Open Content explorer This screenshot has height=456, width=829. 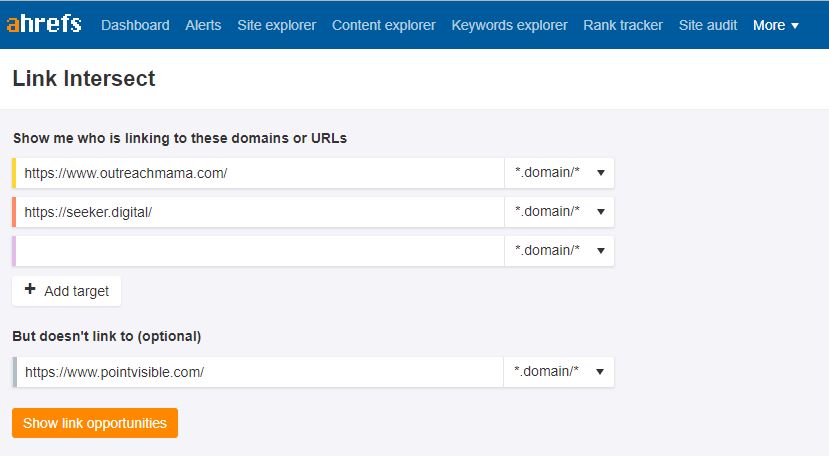384,25
